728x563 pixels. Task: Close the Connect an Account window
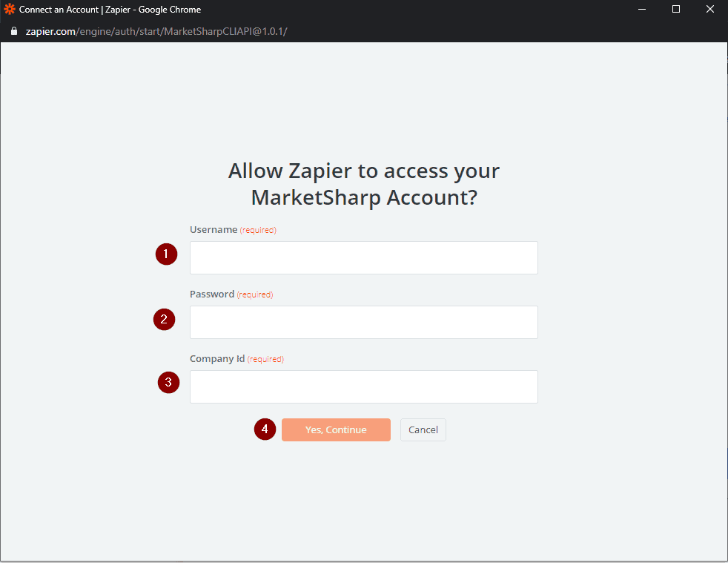pyautogui.click(x=710, y=10)
